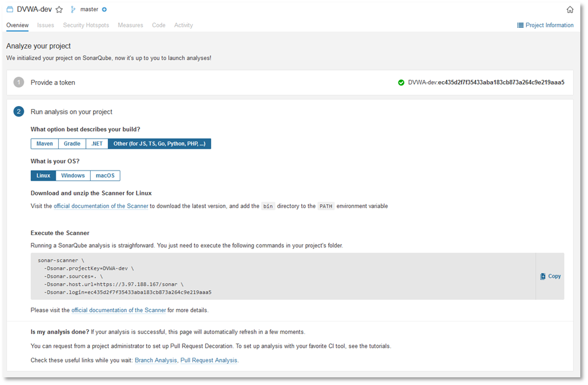Expand step 1 Provide a token
588x385 pixels.
pos(53,83)
